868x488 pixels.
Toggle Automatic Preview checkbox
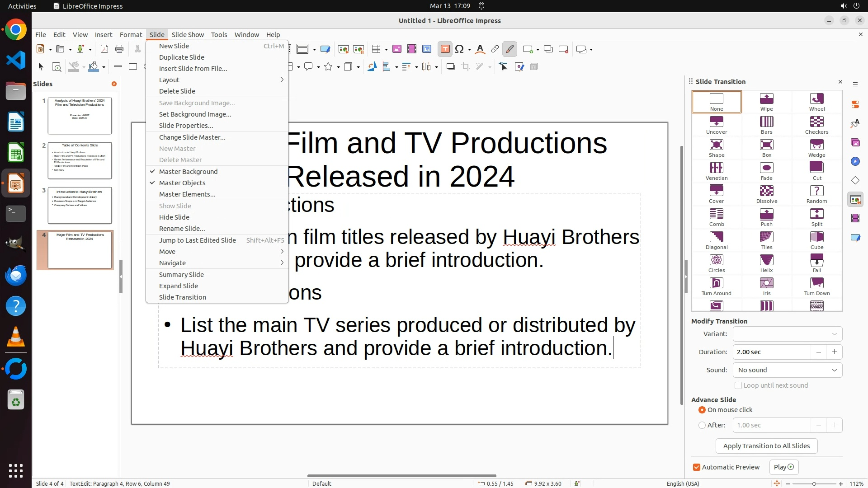tap(697, 467)
